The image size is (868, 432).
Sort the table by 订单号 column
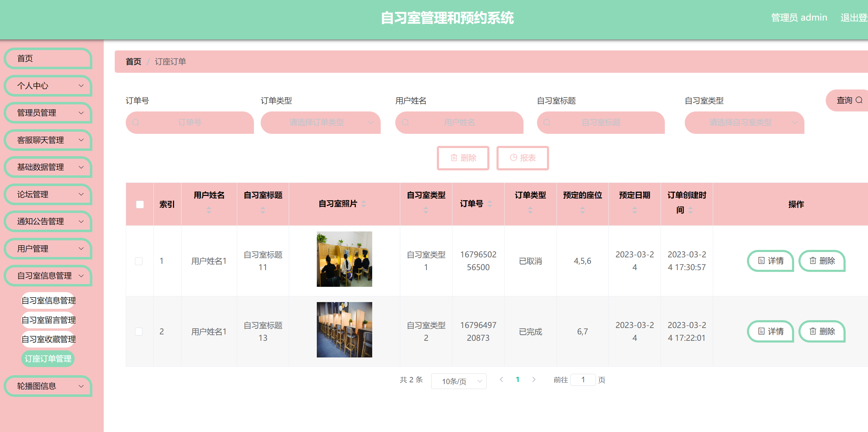pyautogui.click(x=490, y=204)
